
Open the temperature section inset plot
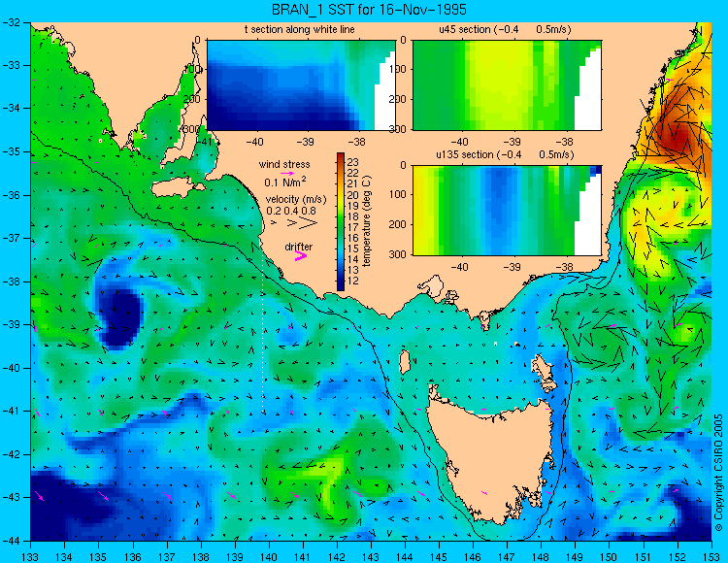(x=301, y=85)
